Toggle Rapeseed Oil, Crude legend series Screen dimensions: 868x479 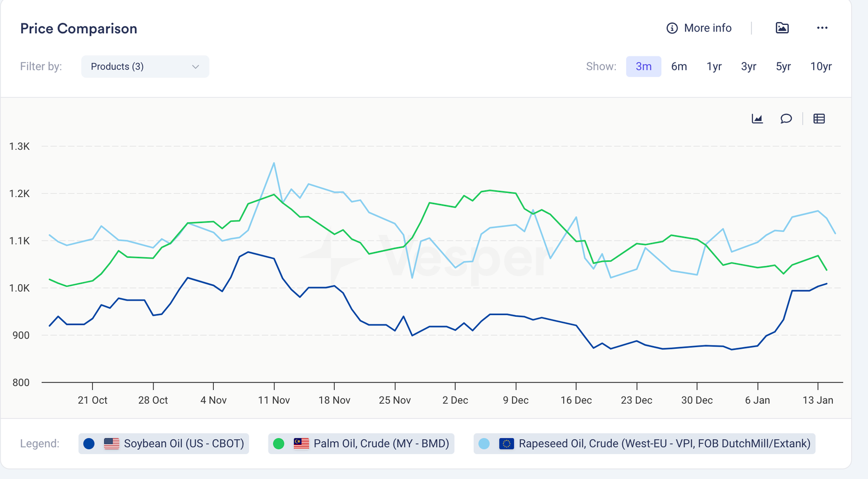pyautogui.click(x=664, y=444)
